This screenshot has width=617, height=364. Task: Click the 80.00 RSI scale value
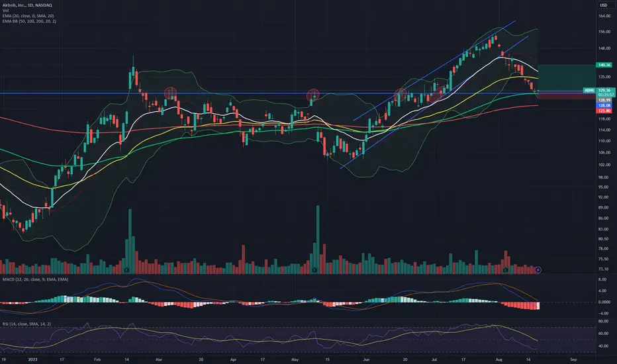pyautogui.click(x=604, y=322)
